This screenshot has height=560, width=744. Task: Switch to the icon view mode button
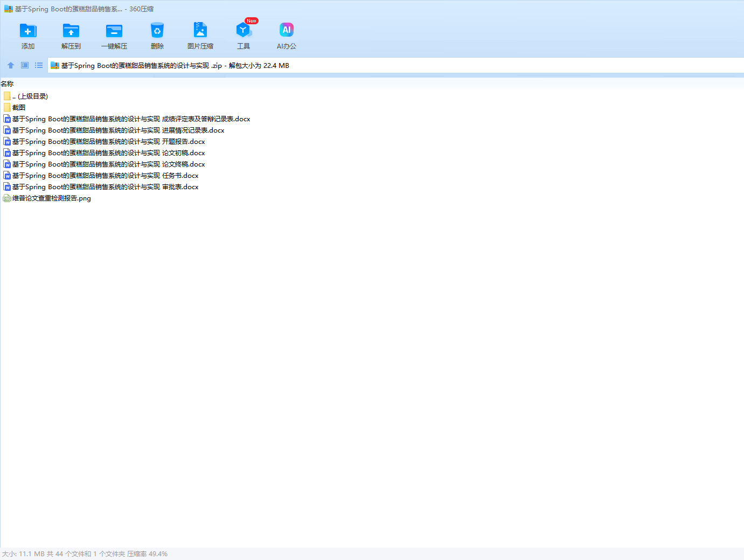pos(25,65)
